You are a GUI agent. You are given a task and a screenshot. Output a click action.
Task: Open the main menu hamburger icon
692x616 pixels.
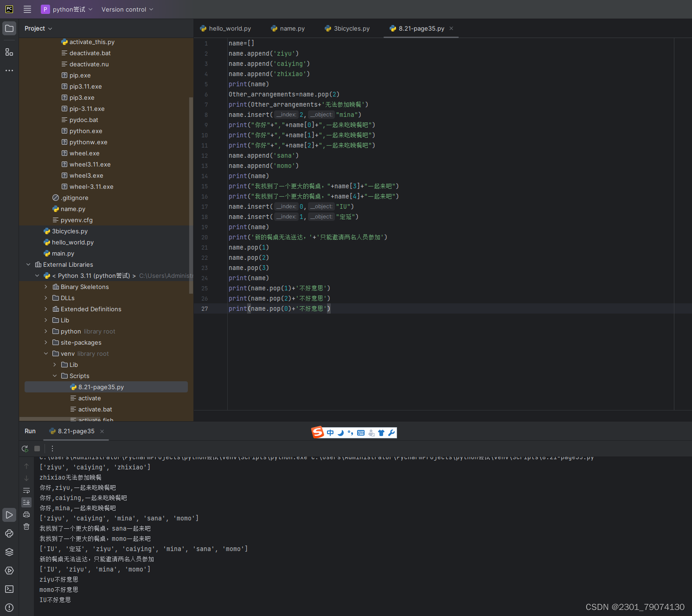pos(27,9)
